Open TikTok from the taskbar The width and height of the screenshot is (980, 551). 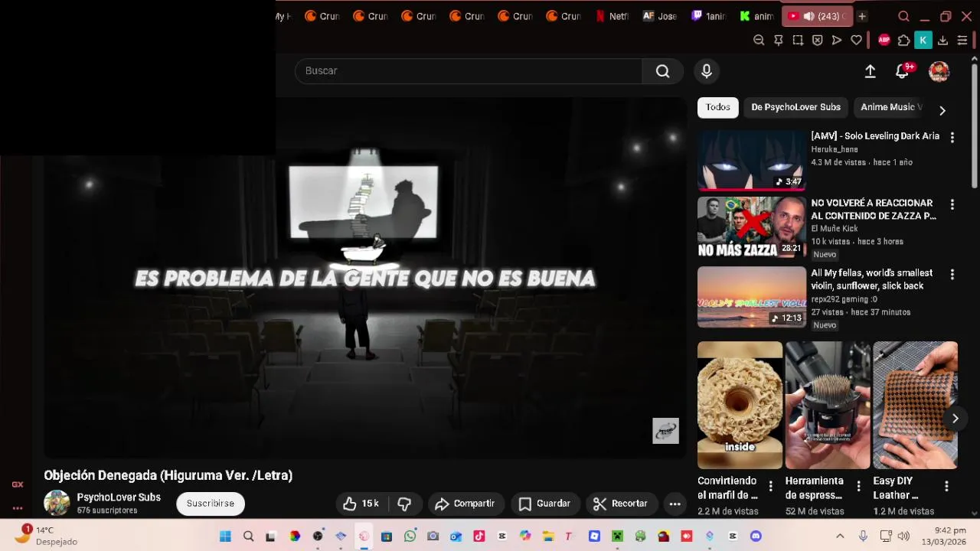[479, 536]
